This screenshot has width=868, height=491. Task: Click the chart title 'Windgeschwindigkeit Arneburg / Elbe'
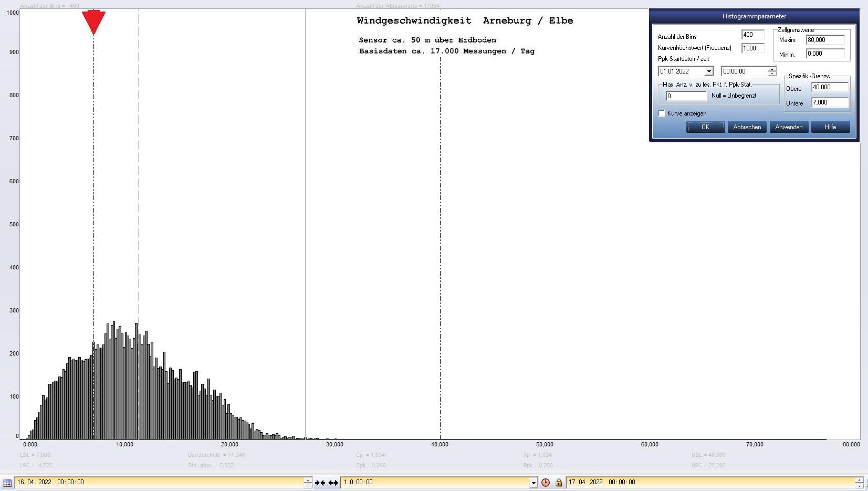[465, 21]
